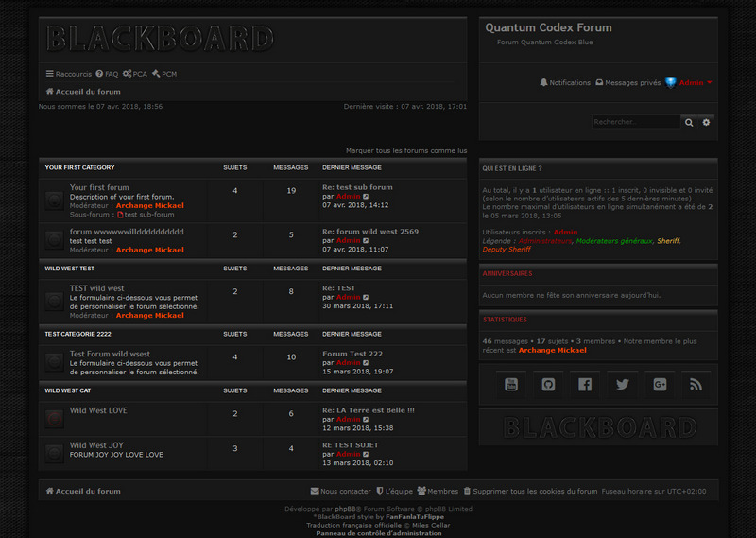The height and width of the screenshot is (538, 756).
Task: Open the PCM moderator panel link
Action: 163,74
